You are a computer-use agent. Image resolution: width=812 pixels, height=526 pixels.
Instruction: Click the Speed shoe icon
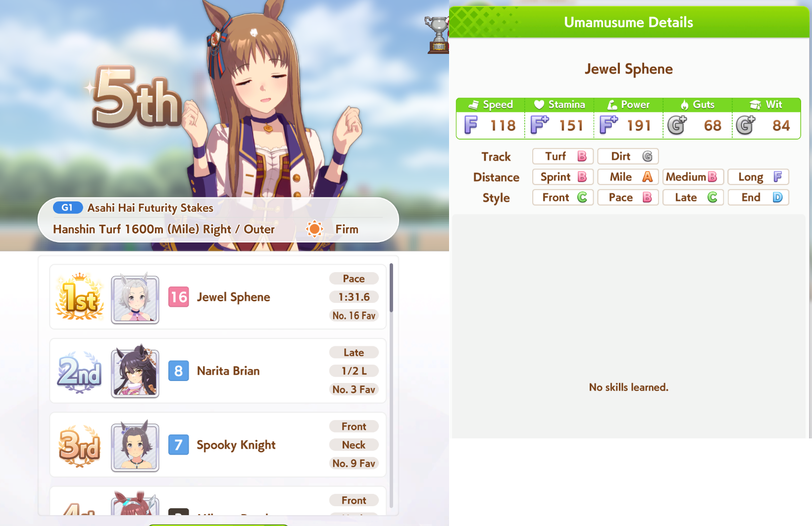coord(474,104)
